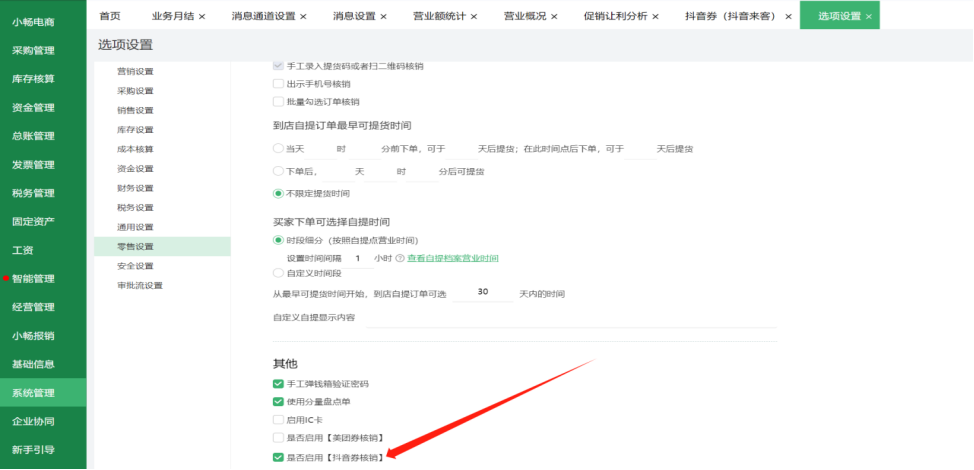Select 零售设置 in settings list

pyautogui.click(x=162, y=246)
